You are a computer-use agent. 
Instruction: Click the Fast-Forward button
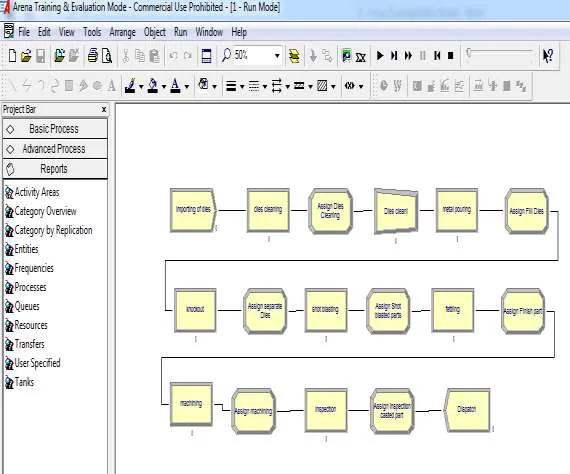408,56
